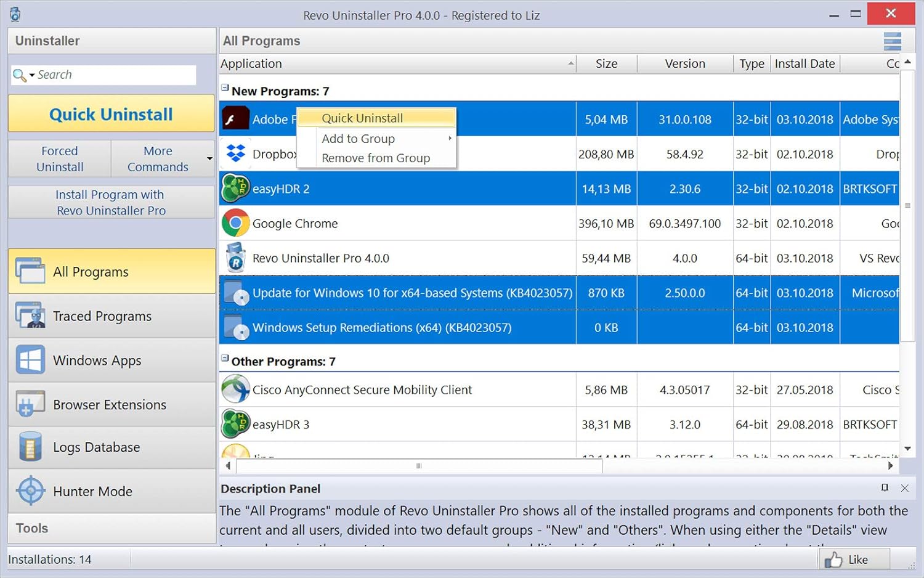Click the More Commands button
Viewport: 924px width, 578px height.
point(158,159)
